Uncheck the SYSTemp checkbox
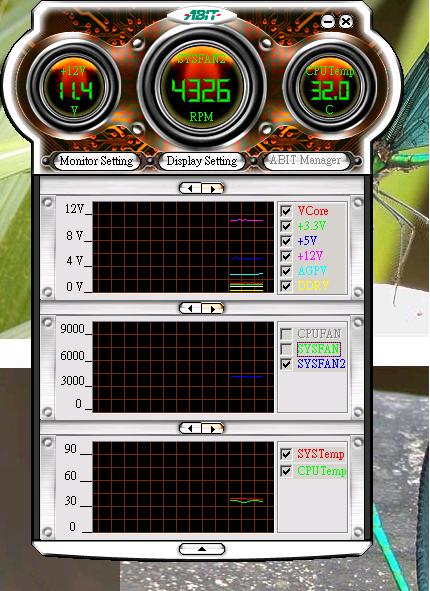The image size is (430, 591). (x=286, y=454)
